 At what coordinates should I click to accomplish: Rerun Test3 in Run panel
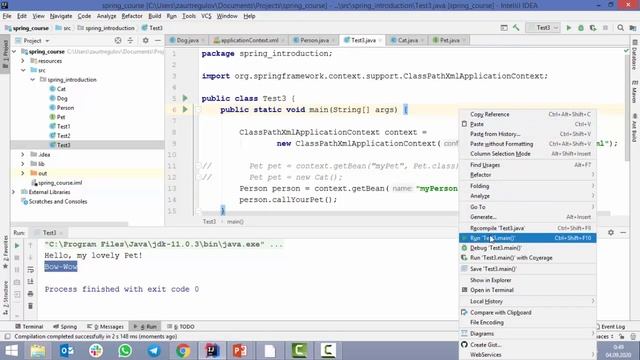pyautogui.click(x=17, y=246)
